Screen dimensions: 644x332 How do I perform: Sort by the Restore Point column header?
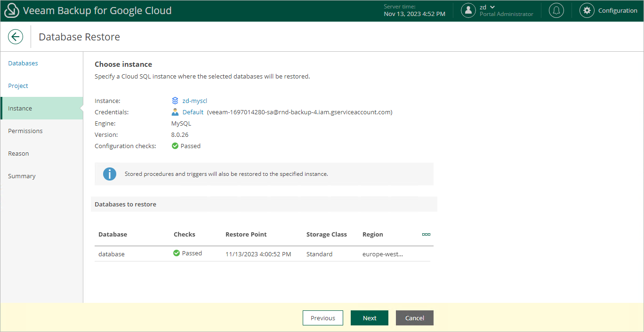click(x=246, y=234)
